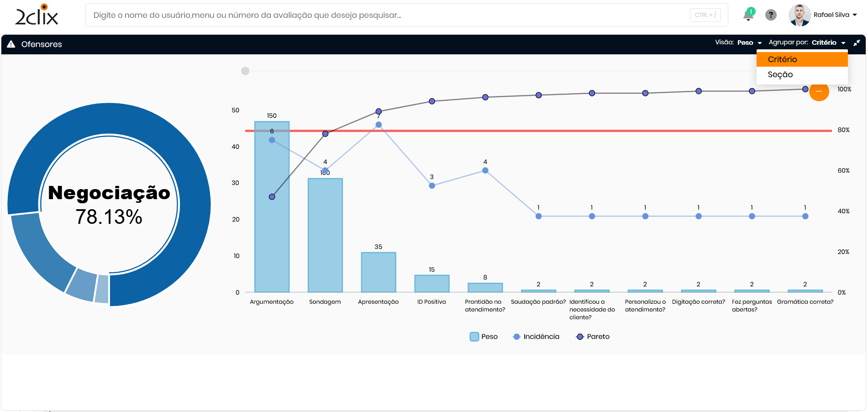Collapse the Ofensores panel with shrink icon

pyautogui.click(x=857, y=43)
